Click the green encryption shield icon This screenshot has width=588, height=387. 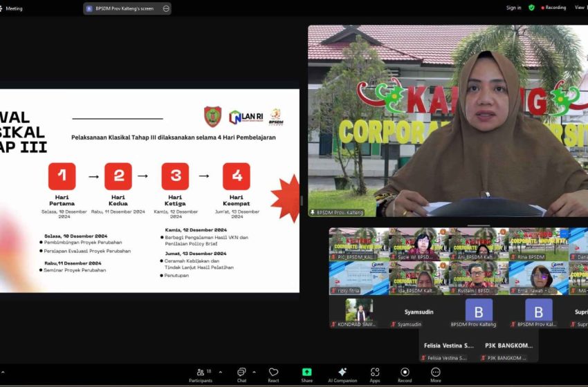[531, 8]
